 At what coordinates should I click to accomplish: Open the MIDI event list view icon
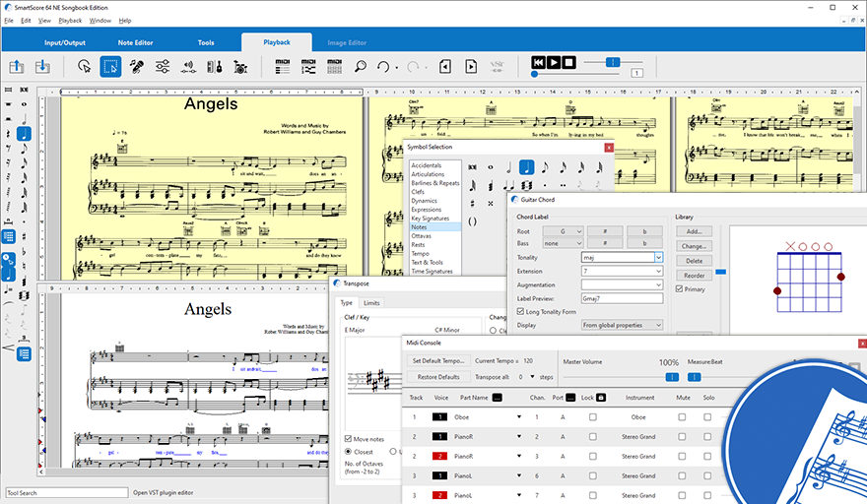[283, 67]
